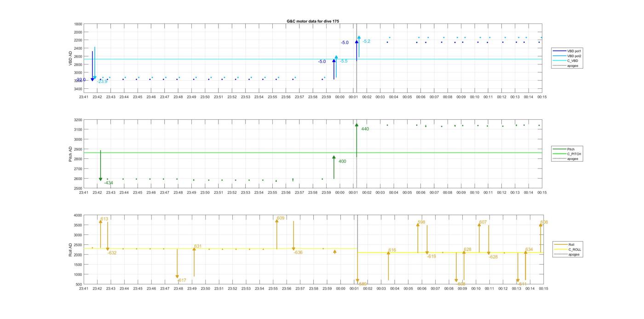Click the "-434" pitch data label
Image resolution: width=644 pixels, height=319 pixels.
(109, 183)
